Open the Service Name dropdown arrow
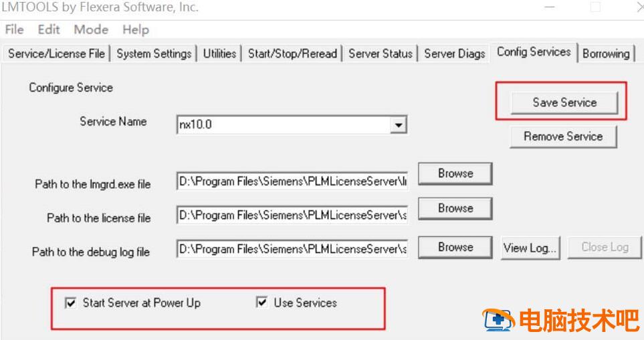Viewport: 644px width, 340px height. (x=398, y=124)
